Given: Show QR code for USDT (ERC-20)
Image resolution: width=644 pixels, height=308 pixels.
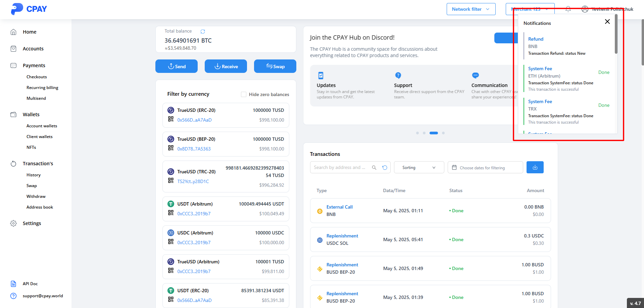Looking at the screenshot, I should [171, 299].
